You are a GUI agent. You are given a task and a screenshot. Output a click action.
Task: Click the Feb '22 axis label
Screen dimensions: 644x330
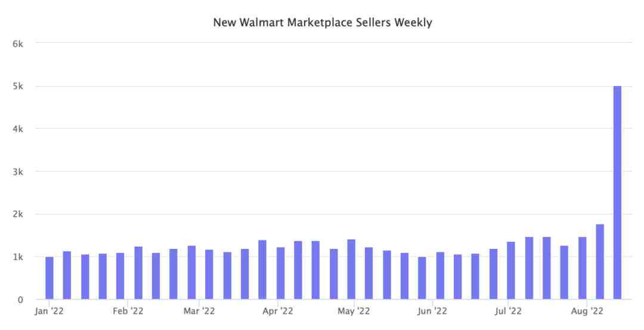[x=128, y=311]
